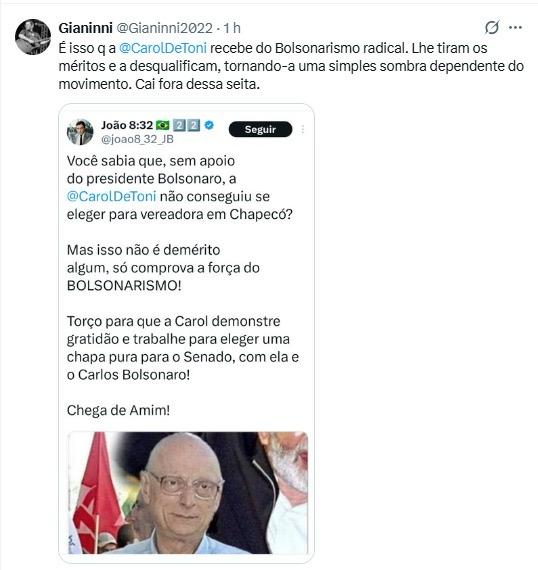Open the 1 h timestamp link
The width and height of the screenshot is (538, 570).
pyautogui.click(x=232, y=28)
